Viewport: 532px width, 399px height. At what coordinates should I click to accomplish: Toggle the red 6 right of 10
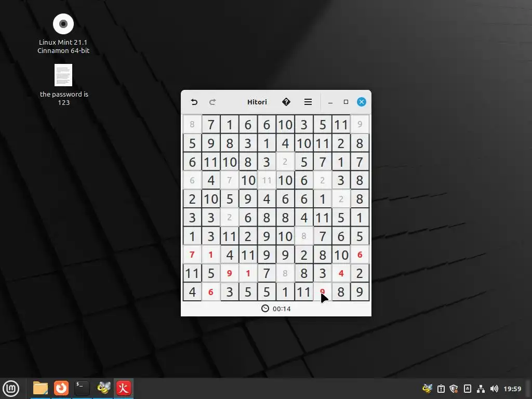[360, 255]
